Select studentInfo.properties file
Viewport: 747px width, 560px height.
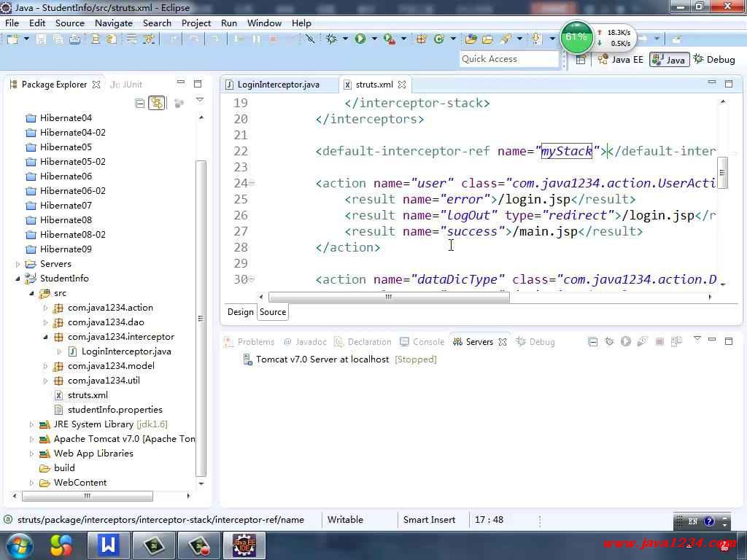coord(115,410)
